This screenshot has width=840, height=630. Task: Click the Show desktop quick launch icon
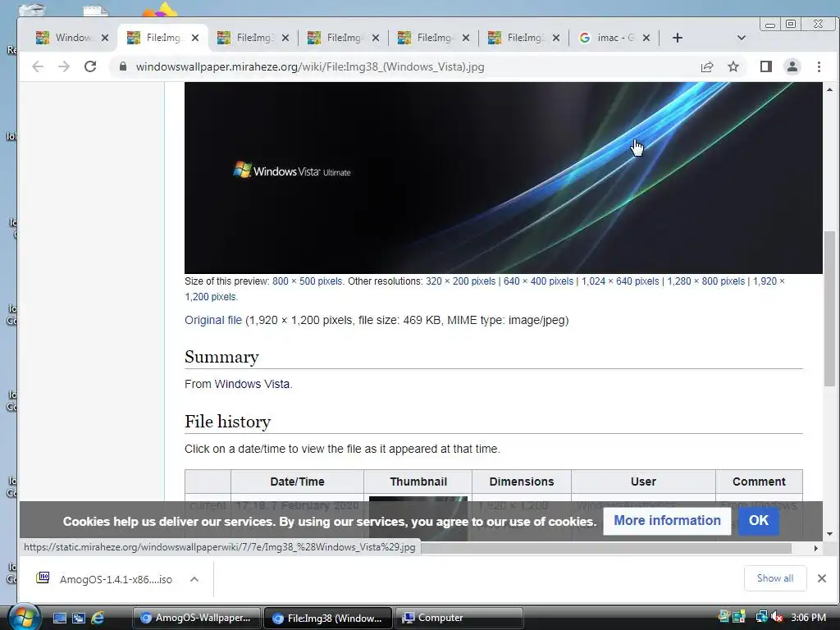[x=60, y=618]
